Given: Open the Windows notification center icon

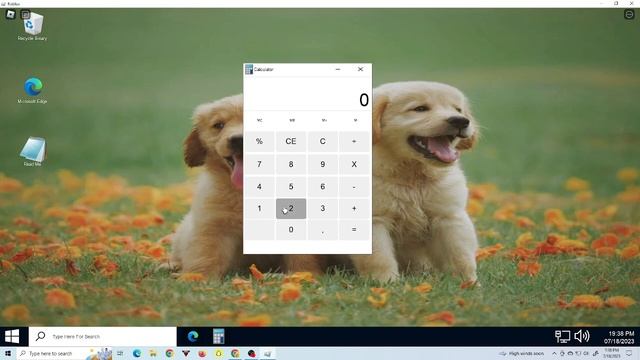Looking at the screenshot, I should coord(629,353).
